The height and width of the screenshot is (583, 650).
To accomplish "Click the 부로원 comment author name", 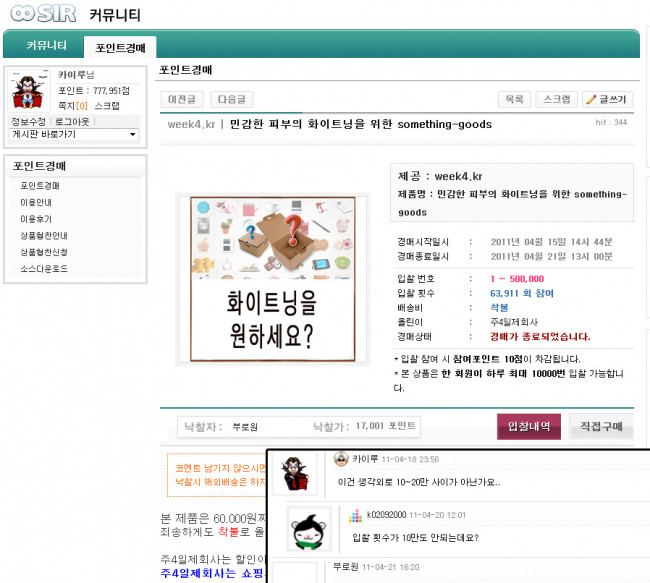I will (346, 566).
